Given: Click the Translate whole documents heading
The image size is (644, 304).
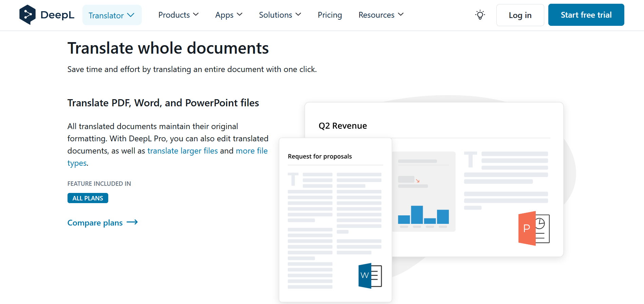Looking at the screenshot, I should [168, 48].
